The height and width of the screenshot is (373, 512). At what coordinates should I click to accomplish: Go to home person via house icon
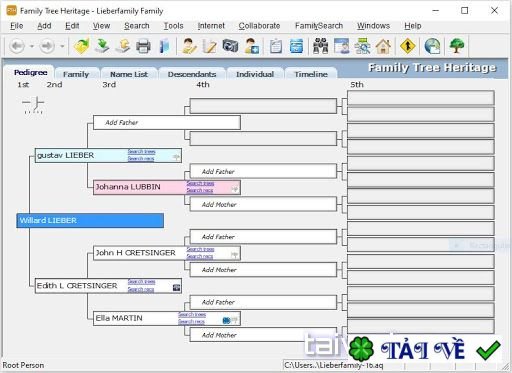point(383,46)
